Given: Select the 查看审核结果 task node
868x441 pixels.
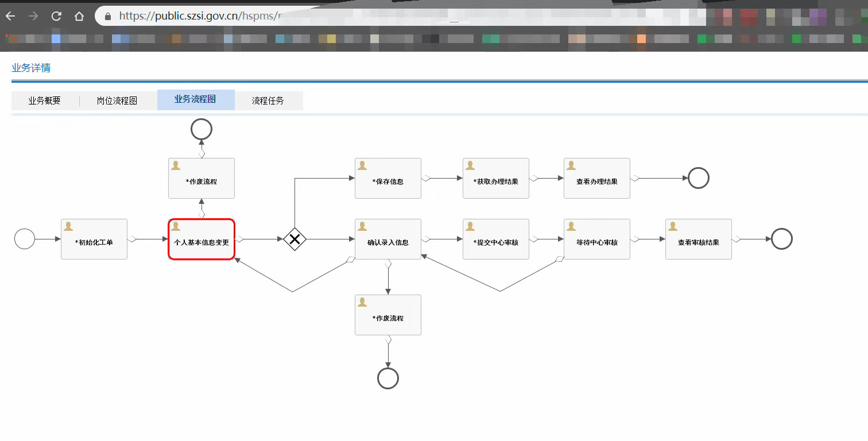Looking at the screenshot, I should point(699,239).
